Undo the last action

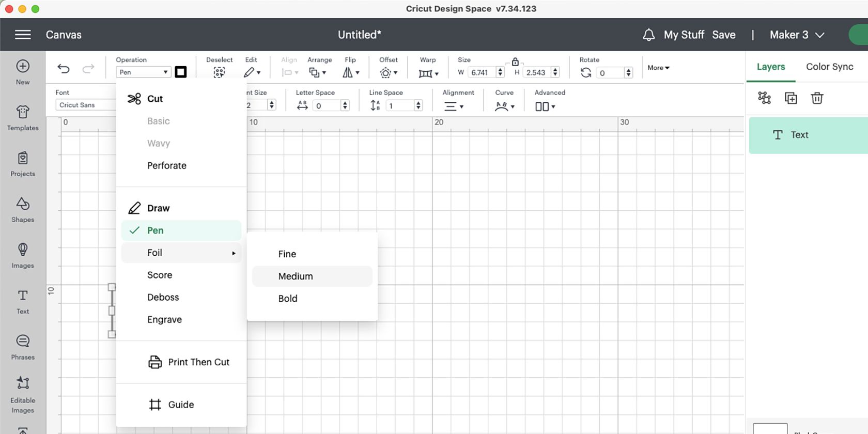pos(64,68)
